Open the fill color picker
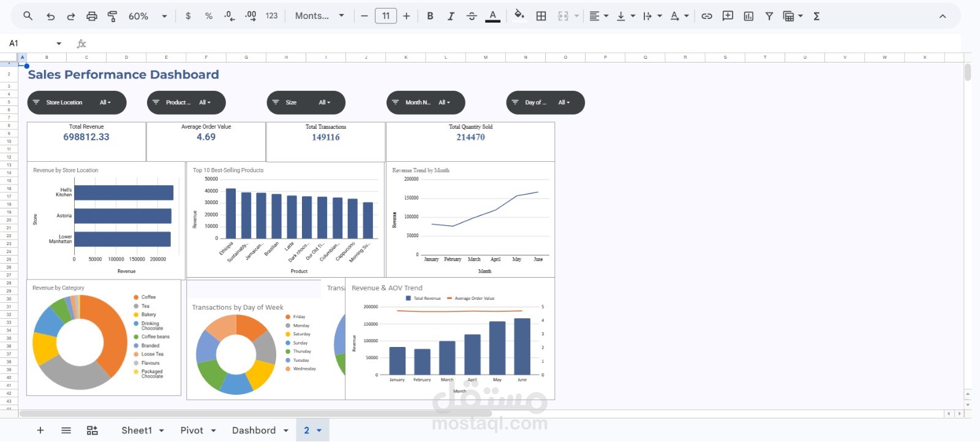The height and width of the screenshot is (442, 980). (519, 15)
